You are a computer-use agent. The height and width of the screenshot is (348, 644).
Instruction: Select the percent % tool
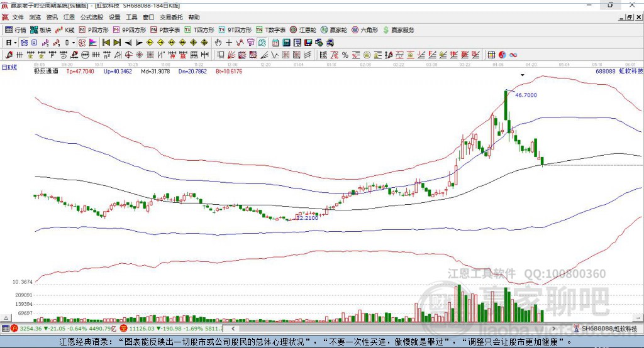coord(345,55)
